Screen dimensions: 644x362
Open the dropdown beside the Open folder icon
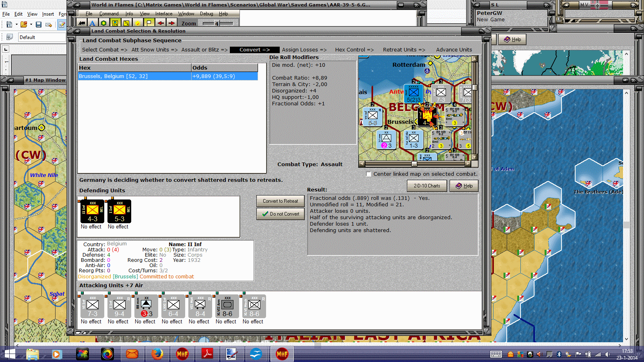(x=31, y=24)
